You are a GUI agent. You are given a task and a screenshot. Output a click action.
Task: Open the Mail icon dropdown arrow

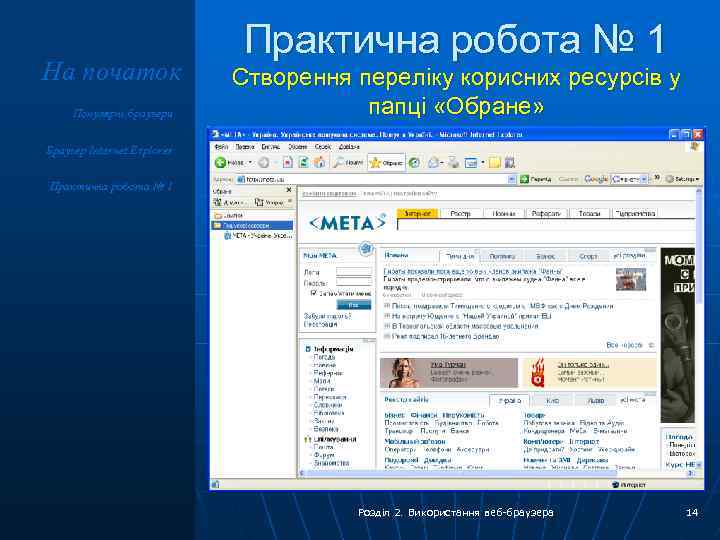point(442,163)
